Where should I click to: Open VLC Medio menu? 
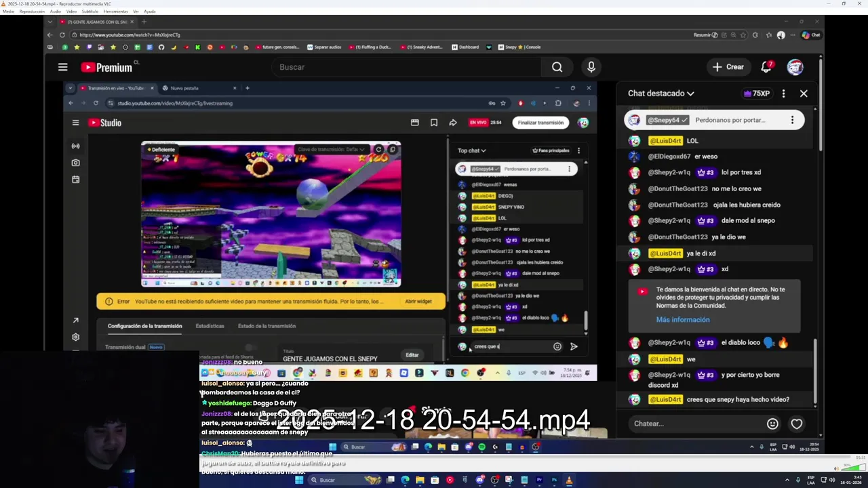click(x=7, y=12)
